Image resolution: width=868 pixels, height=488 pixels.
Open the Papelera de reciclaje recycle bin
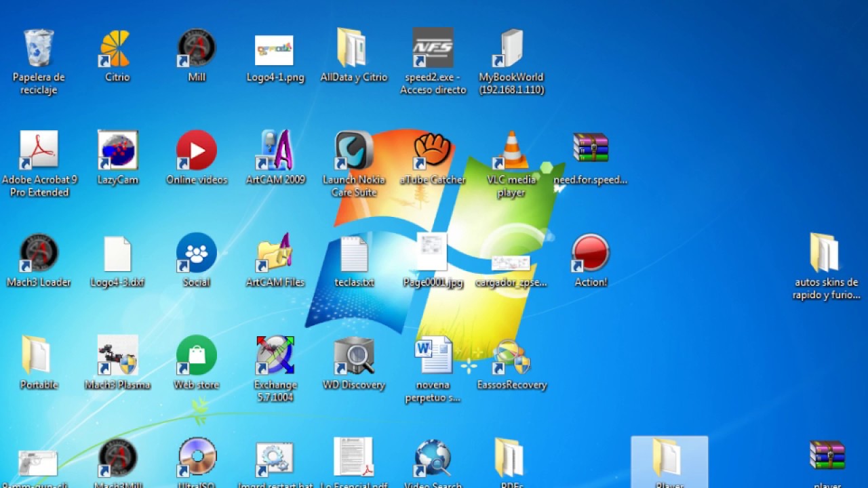click(39, 49)
